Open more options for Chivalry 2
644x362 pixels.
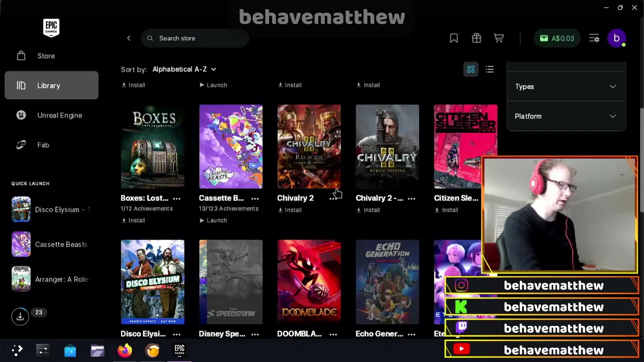tap(333, 198)
